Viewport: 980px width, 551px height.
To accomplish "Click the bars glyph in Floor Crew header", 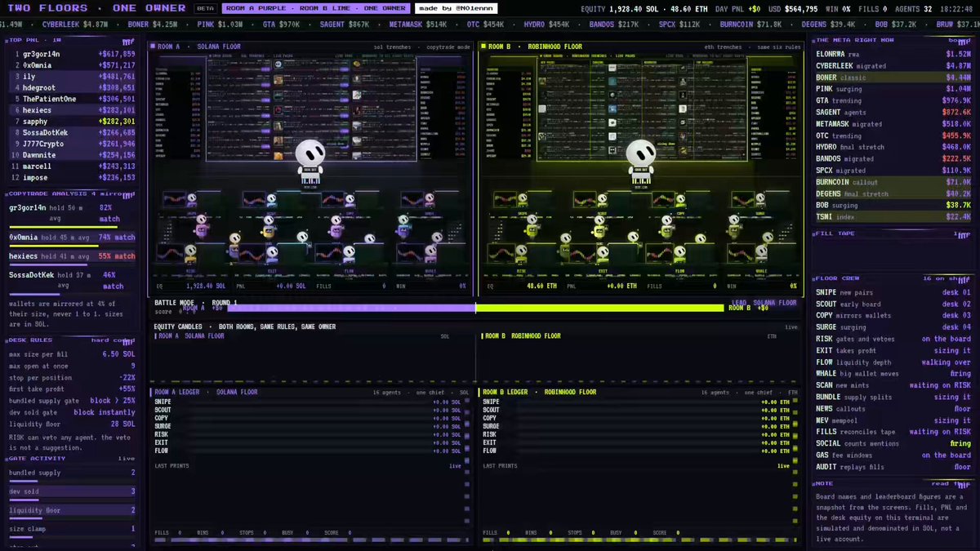I will coord(964,278).
